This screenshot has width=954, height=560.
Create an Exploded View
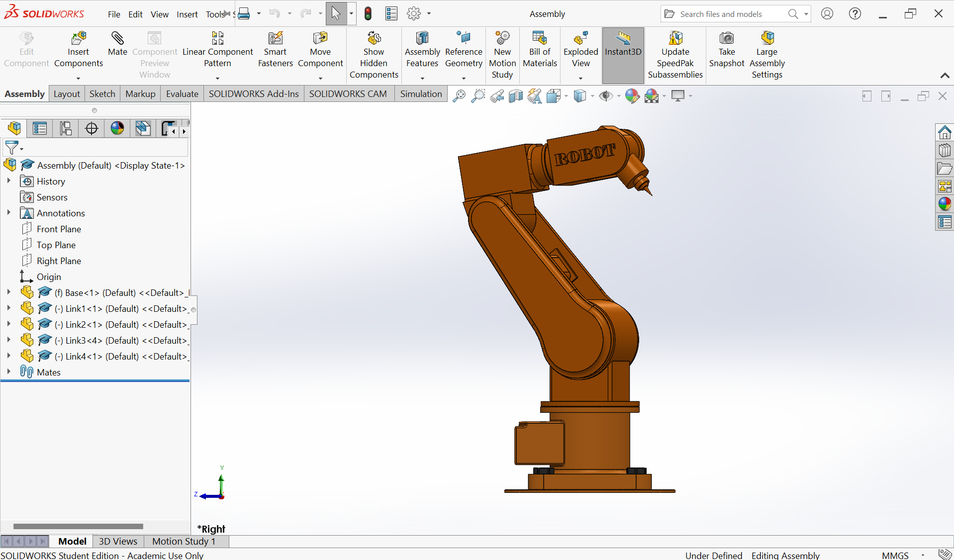[x=580, y=50]
